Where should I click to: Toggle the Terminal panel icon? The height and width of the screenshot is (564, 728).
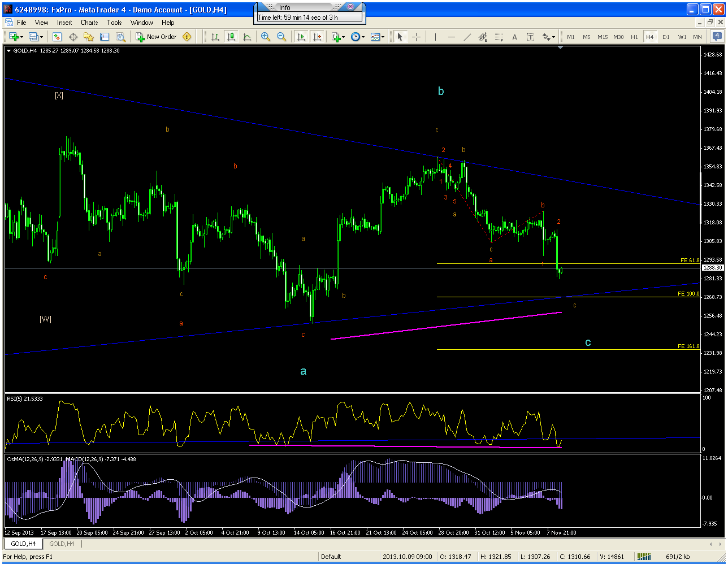coord(105,37)
